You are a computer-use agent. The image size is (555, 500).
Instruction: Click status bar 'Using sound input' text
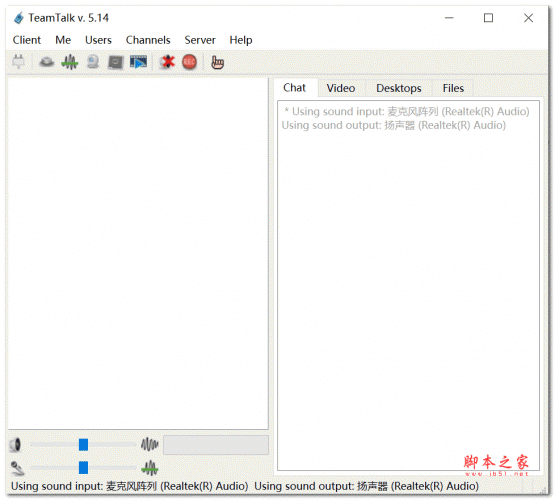pyautogui.click(x=130, y=486)
